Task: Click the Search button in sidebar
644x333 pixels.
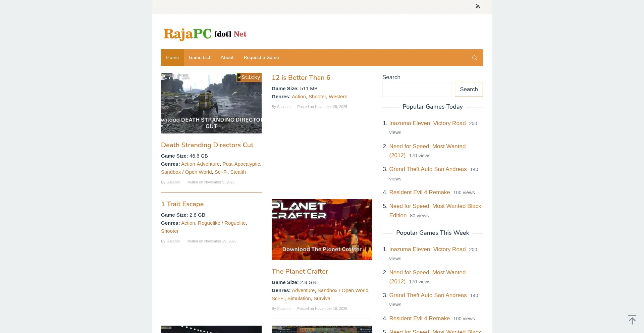Action: coord(469,89)
